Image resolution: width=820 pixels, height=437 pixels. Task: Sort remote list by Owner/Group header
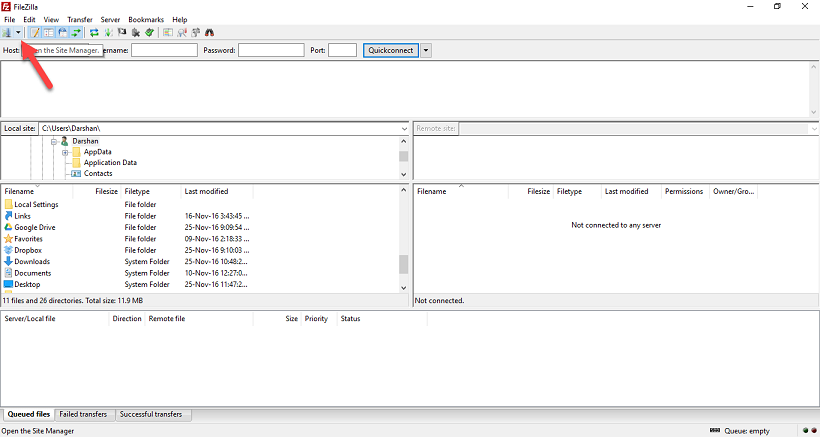click(x=733, y=191)
